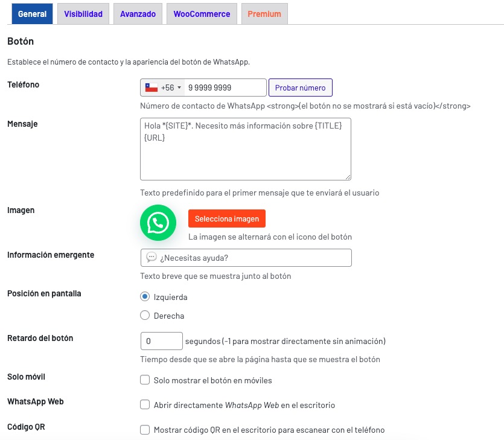Enable Solo mostrar el botón en móviles

click(145, 380)
